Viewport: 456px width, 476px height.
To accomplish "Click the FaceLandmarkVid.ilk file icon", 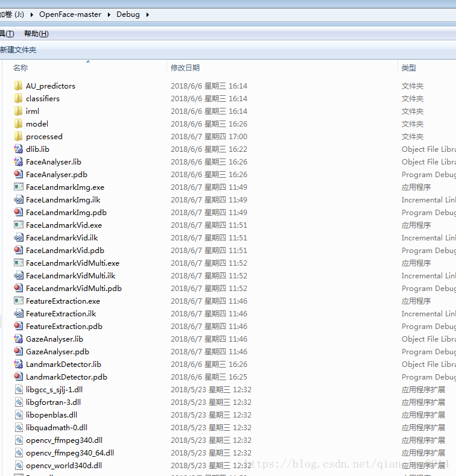I will pos(18,238).
